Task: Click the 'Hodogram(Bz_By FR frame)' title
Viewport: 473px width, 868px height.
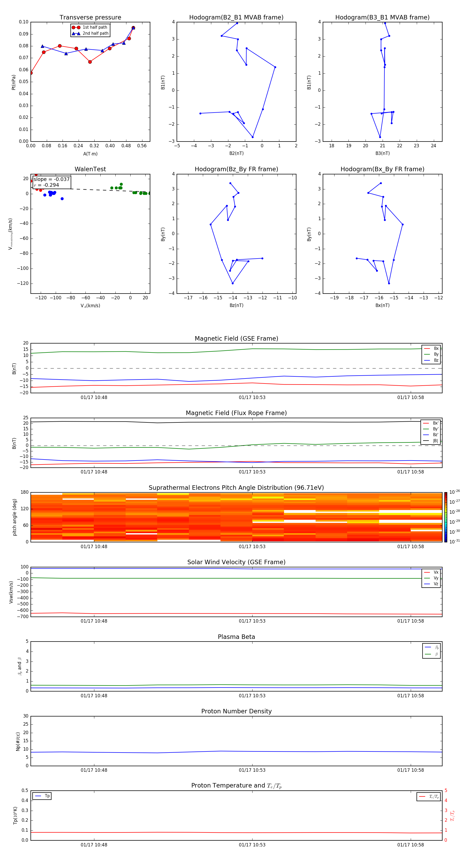Action: (x=236, y=169)
